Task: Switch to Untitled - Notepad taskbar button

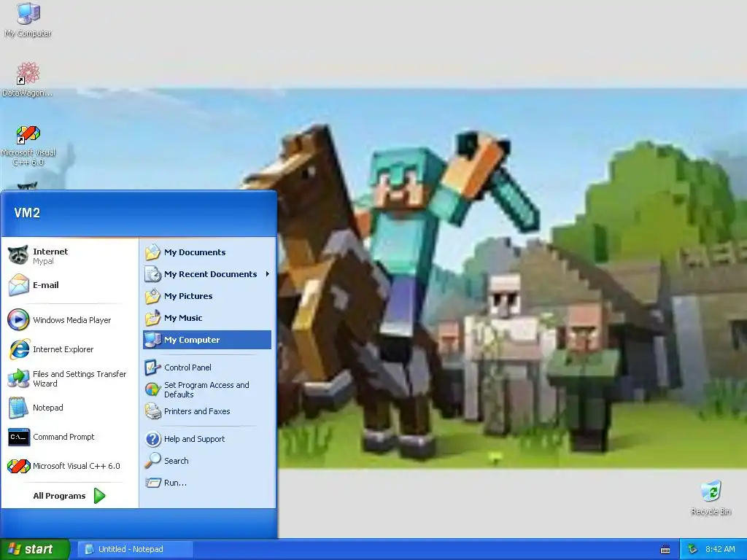Action: (135, 549)
